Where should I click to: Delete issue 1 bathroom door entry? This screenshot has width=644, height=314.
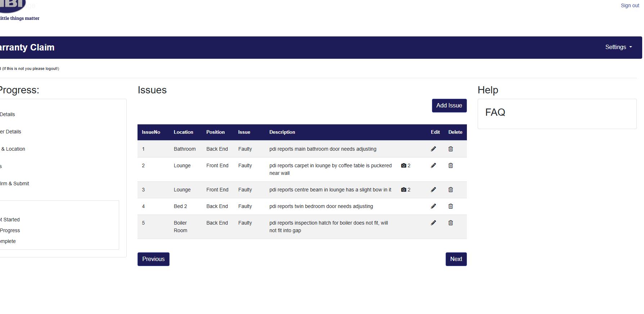[450, 149]
